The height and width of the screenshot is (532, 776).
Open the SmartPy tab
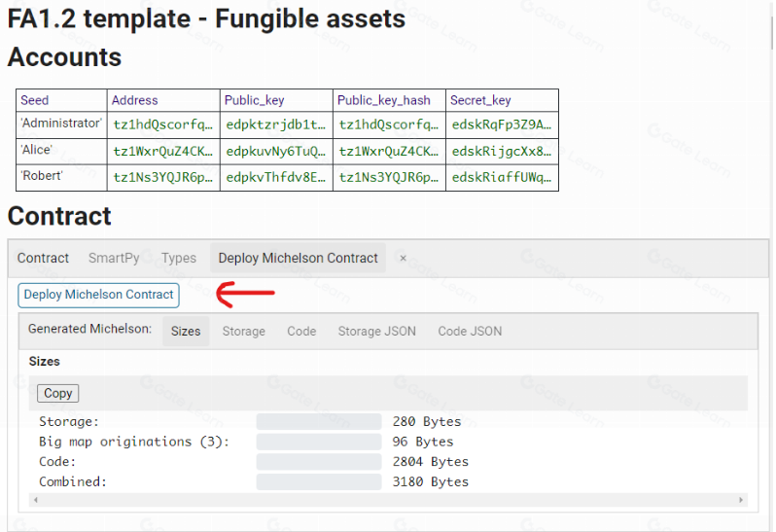[114, 258]
